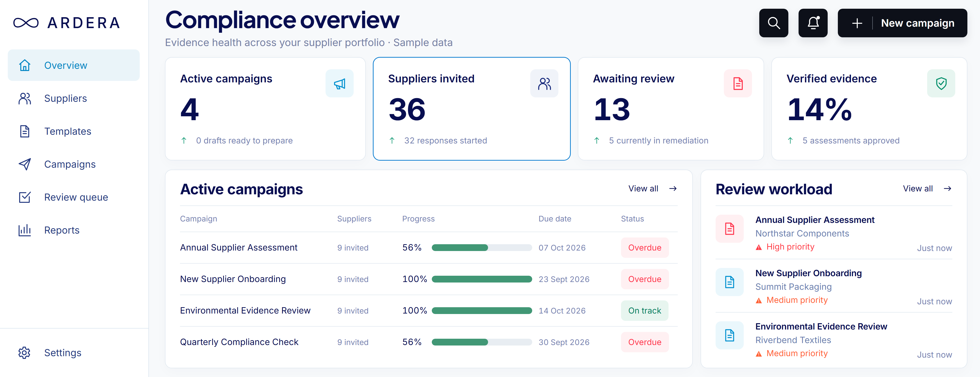Click the document icon for Riverbend Textiles
This screenshot has width=980, height=377.
[x=729, y=335]
